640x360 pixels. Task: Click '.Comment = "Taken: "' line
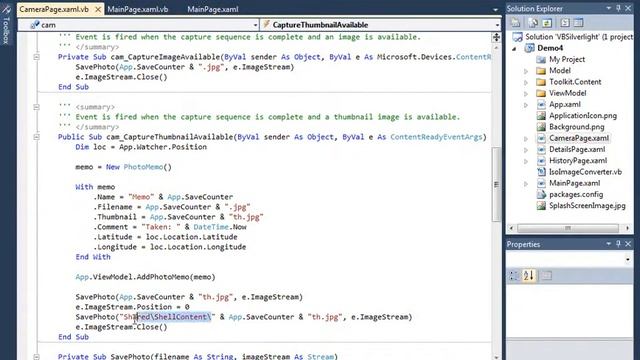point(170,227)
